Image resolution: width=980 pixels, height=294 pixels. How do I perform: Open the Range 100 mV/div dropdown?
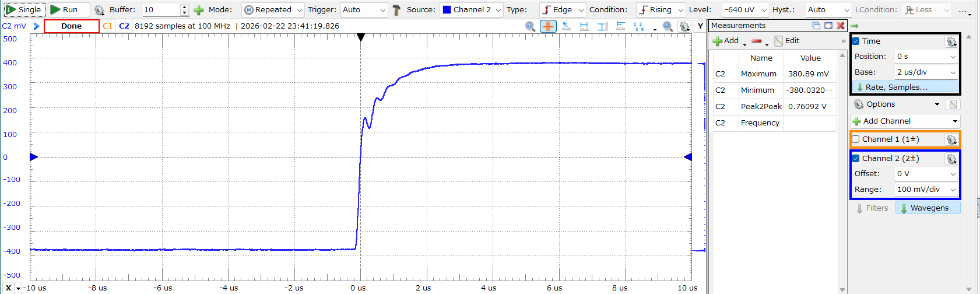click(926, 190)
